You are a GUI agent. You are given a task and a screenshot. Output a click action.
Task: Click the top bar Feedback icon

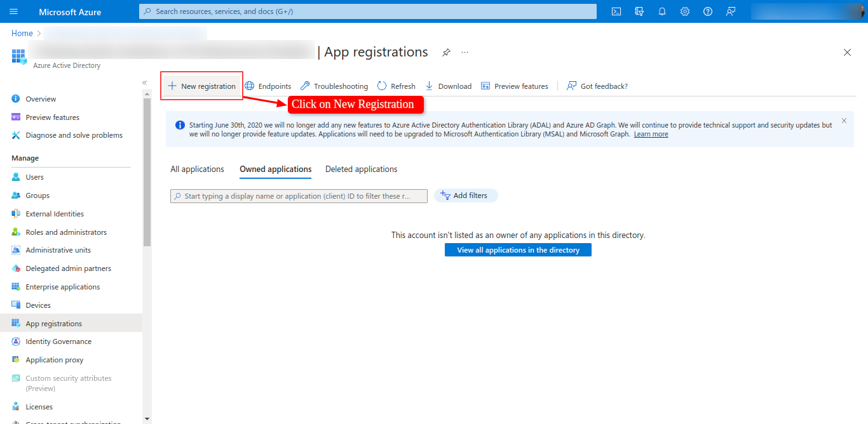tap(731, 11)
